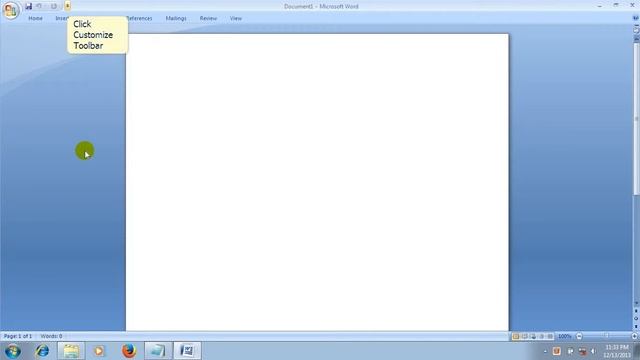
Task: Toggle the ruler button above the scrollbar
Action: coord(636,30)
